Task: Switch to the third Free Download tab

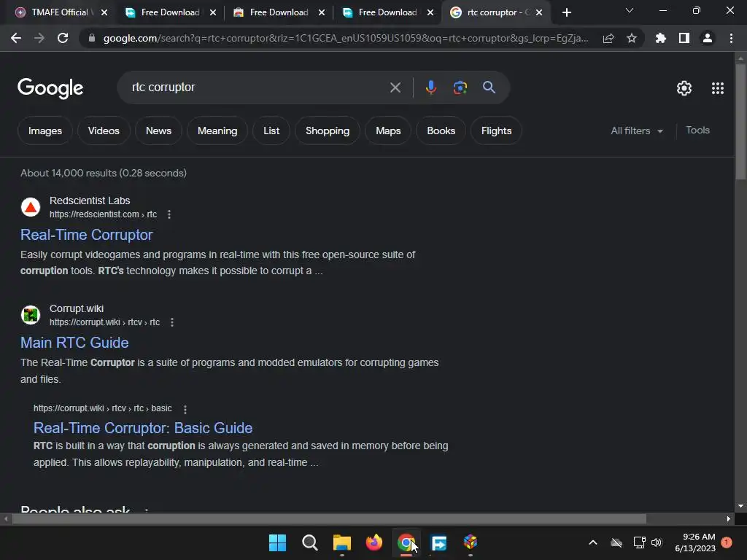Action: click(387, 12)
